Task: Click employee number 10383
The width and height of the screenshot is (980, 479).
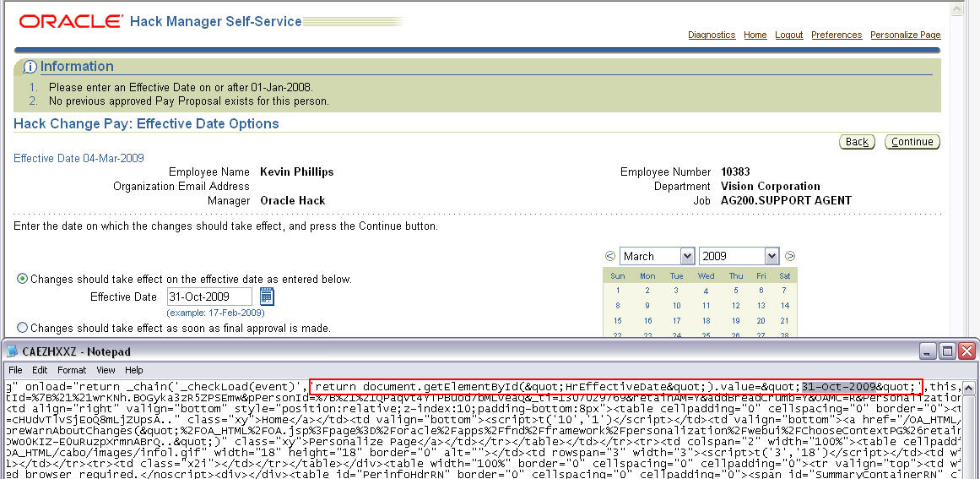Action: [x=735, y=172]
